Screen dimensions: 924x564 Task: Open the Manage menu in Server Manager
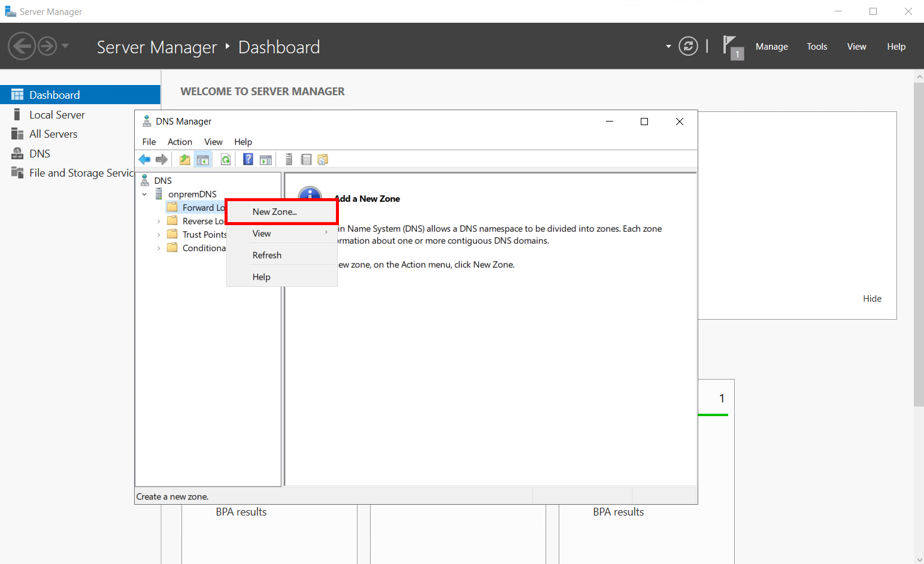tap(771, 46)
